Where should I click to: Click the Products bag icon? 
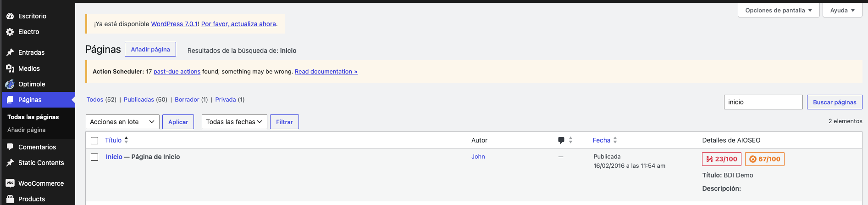coord(10,199)
